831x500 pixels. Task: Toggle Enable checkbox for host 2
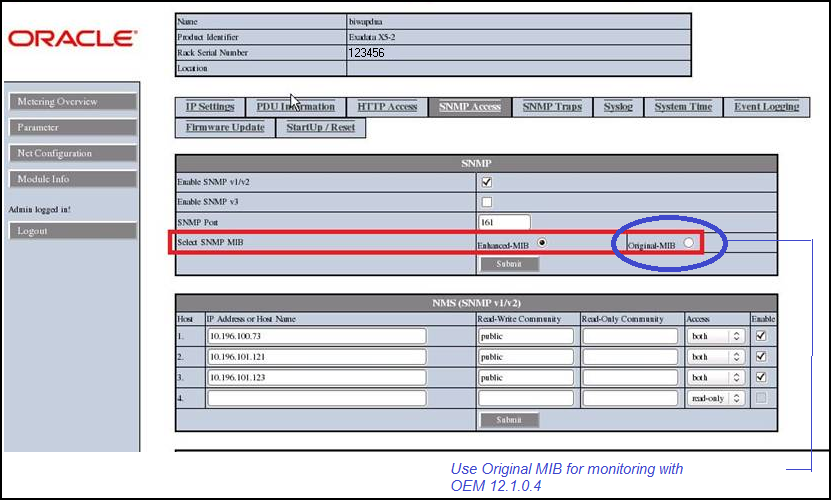[x=761, y=356]
